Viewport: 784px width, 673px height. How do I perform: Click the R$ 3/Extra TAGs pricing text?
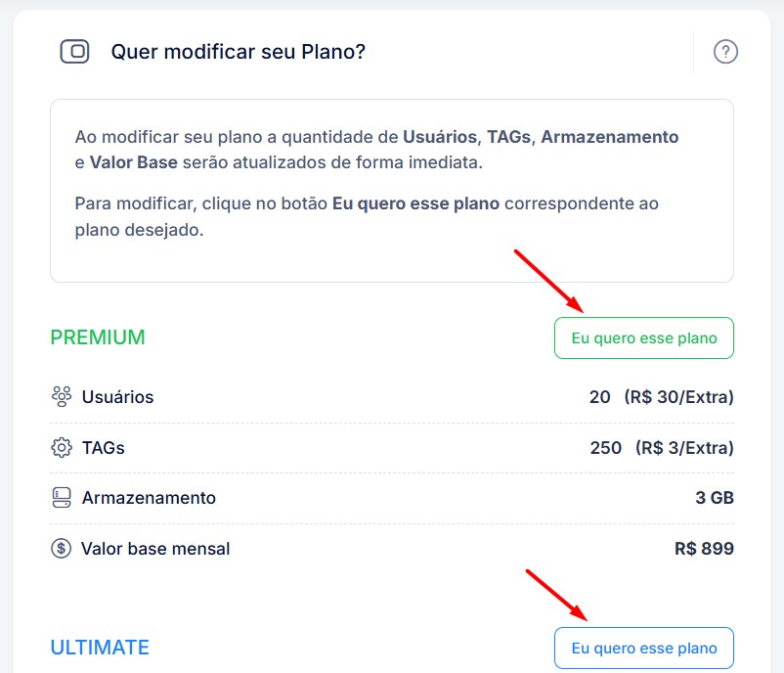pos(684,448)
